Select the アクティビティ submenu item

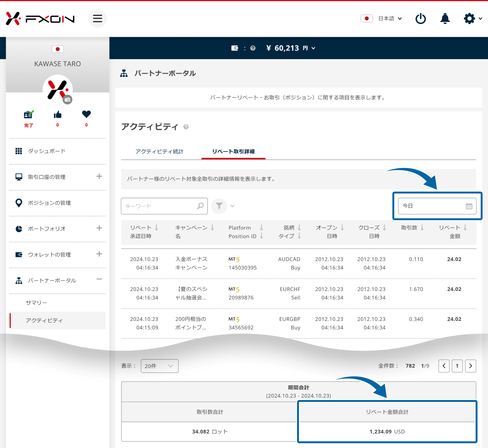58,321
